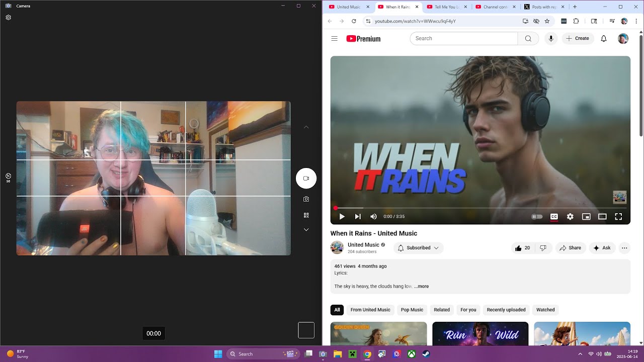Click the Ask button below video
Viewport: 644px width, 362px height.
pos(602,248)
